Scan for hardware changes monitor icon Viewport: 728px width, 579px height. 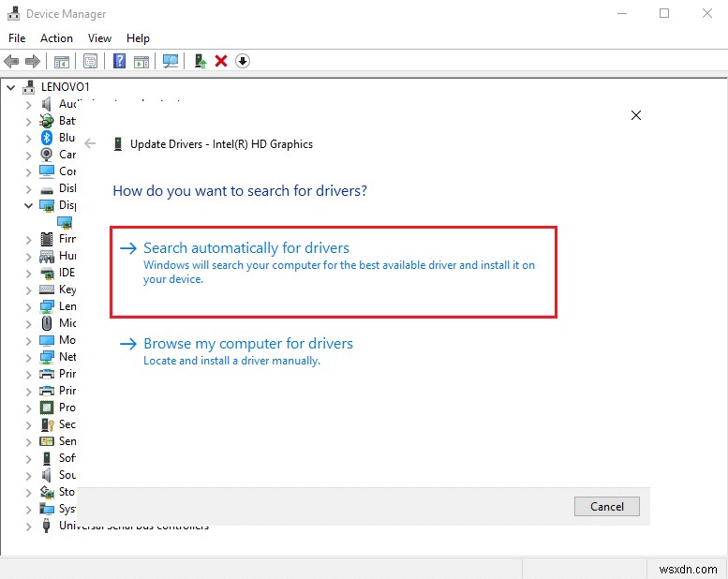point(171,61)
